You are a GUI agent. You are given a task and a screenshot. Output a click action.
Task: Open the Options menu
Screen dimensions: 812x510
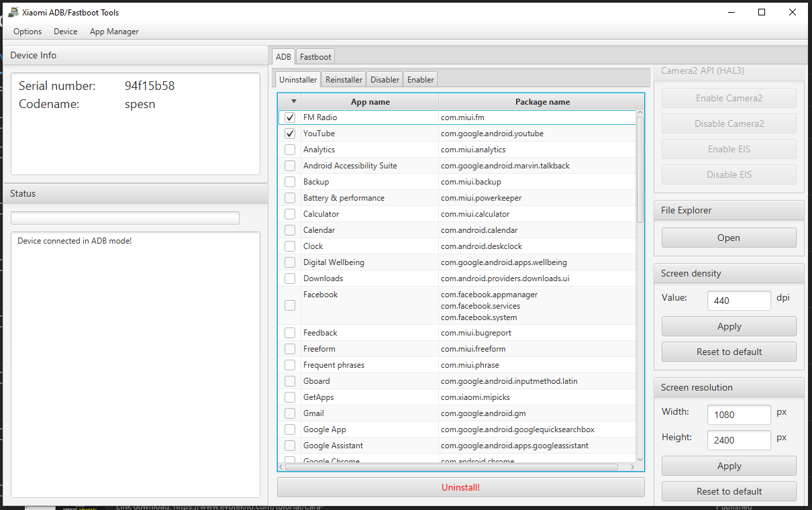coord(28,32)
